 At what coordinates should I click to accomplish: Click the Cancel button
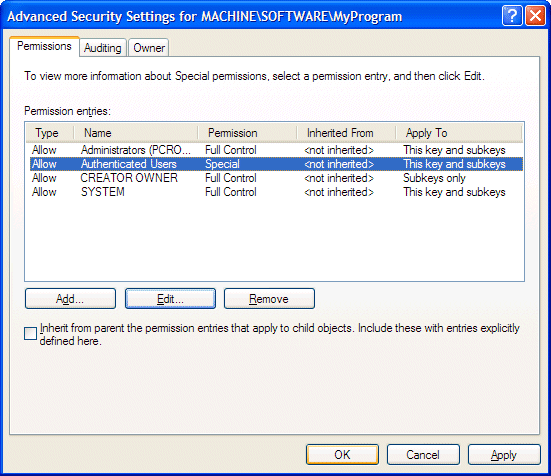point(423,455)
